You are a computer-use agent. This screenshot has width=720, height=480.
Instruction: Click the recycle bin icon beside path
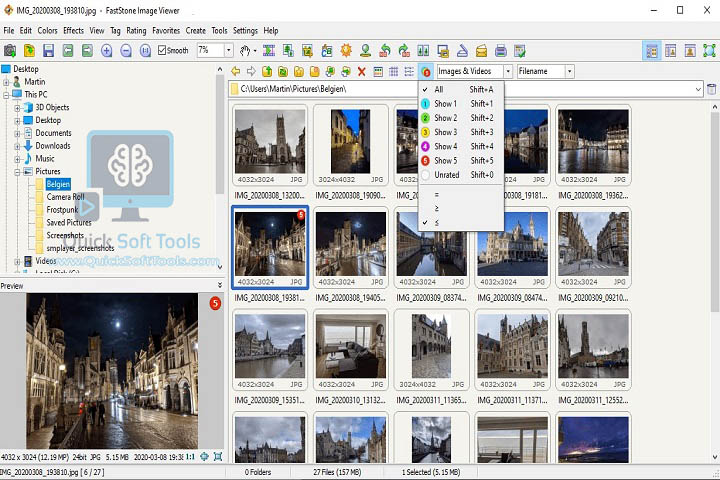[711, 89]
